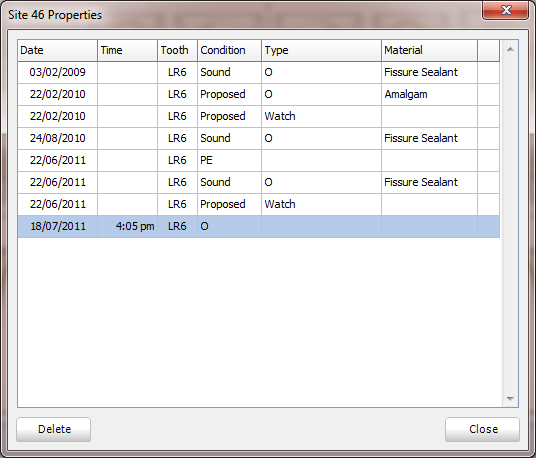Click the 4:05 pm time cell
This screenshot has height=458, width=536.
128,226
